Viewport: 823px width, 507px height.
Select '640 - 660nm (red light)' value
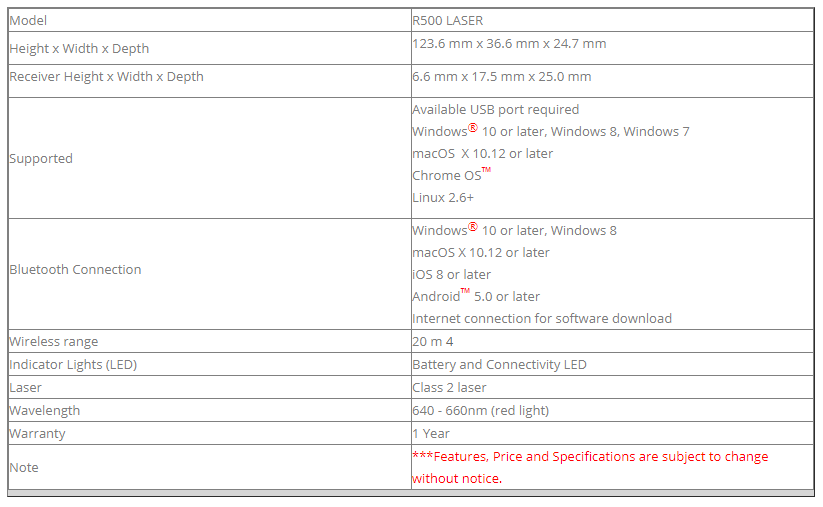click(481, 411)
